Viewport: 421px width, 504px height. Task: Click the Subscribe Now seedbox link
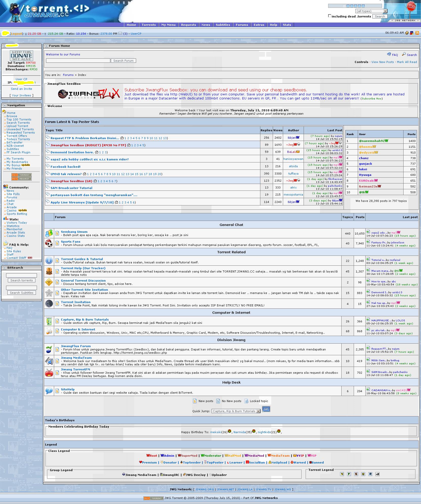[372, 99]
